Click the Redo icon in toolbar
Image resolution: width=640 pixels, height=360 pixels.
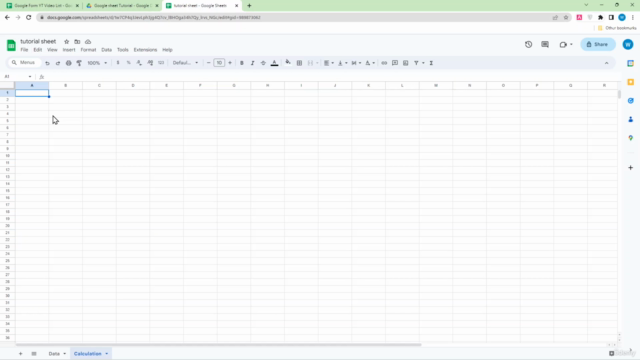[58, 63]
